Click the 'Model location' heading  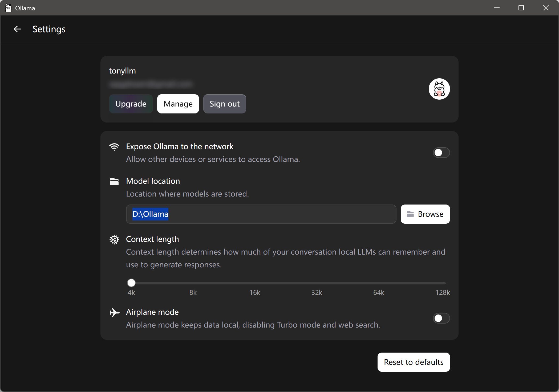click(x=153, y=181)
